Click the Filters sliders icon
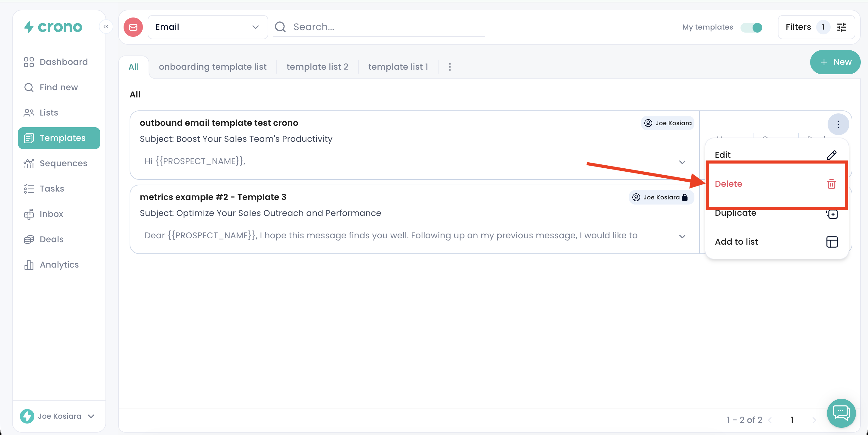 pos(841,27)
